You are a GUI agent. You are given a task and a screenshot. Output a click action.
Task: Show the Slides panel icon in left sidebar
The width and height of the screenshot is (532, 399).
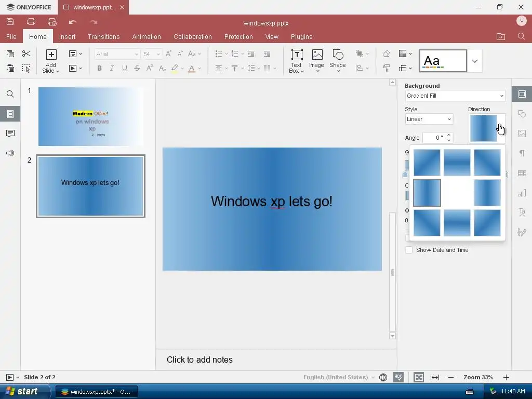click(x=10, y=114)
